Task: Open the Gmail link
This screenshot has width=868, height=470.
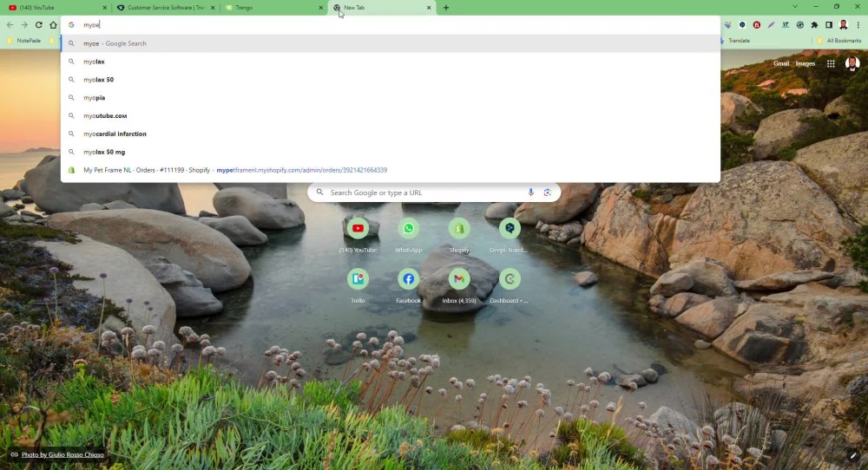Action: pos(781,63)
